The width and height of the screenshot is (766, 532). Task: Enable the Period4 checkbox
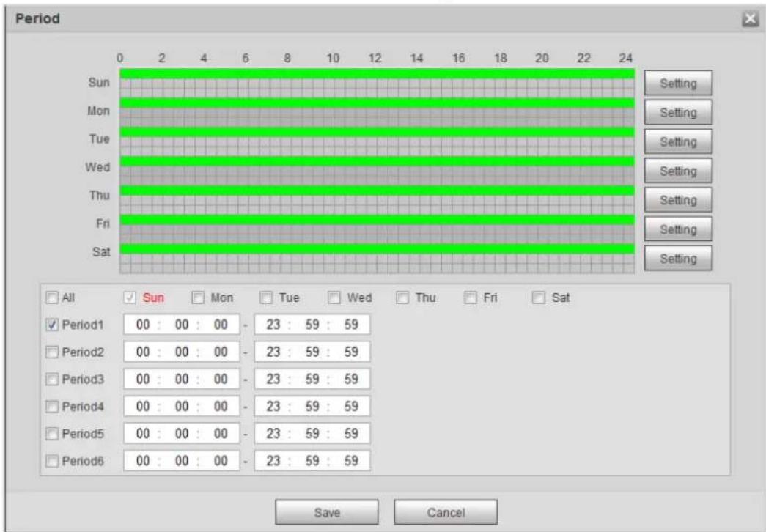click(x=52, y=407)
